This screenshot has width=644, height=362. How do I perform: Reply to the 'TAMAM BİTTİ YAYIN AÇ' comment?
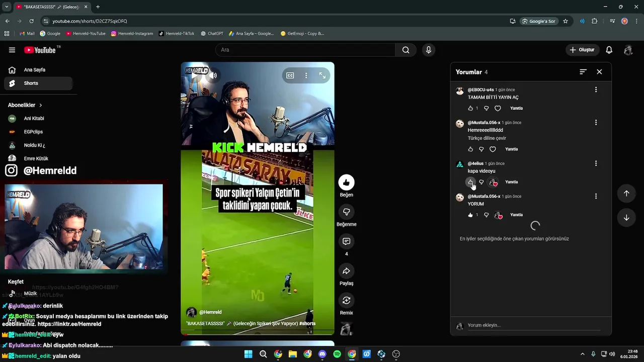click(516, 108)
